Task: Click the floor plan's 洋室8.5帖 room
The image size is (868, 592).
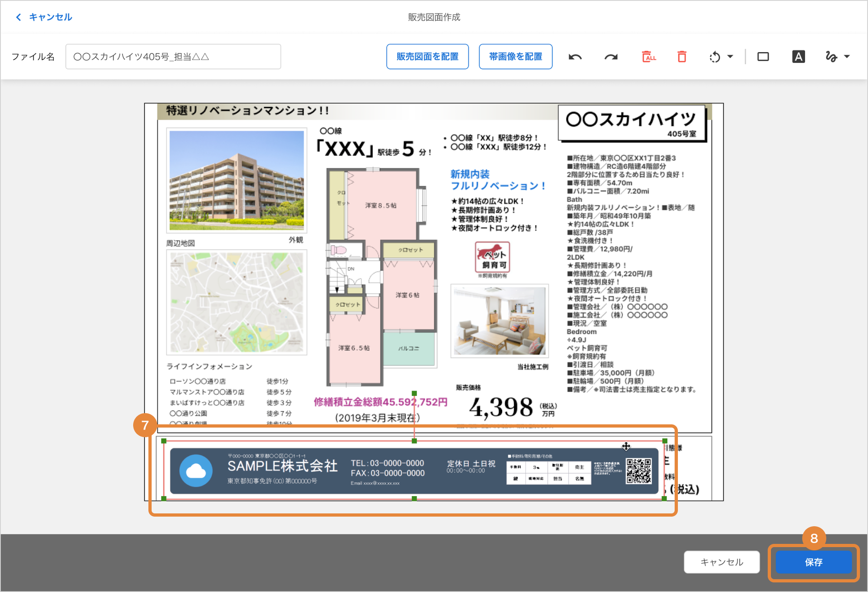Action: tap(381, 205)
